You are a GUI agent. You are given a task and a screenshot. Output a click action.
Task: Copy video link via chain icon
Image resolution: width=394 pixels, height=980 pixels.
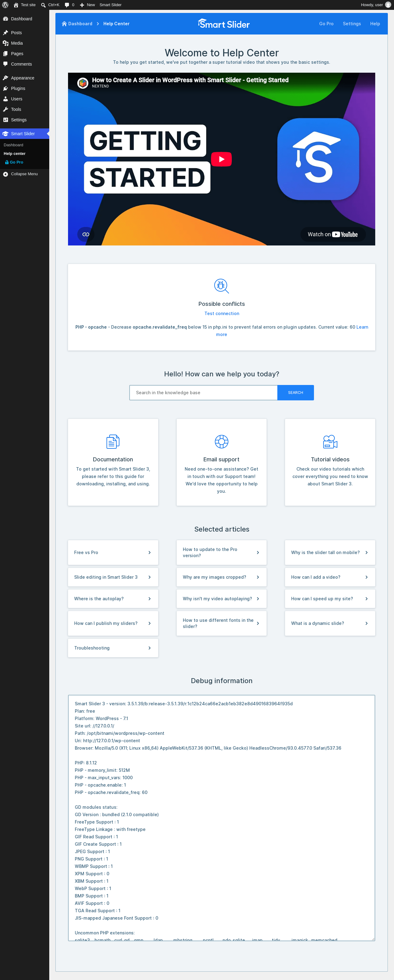[86, 234]
